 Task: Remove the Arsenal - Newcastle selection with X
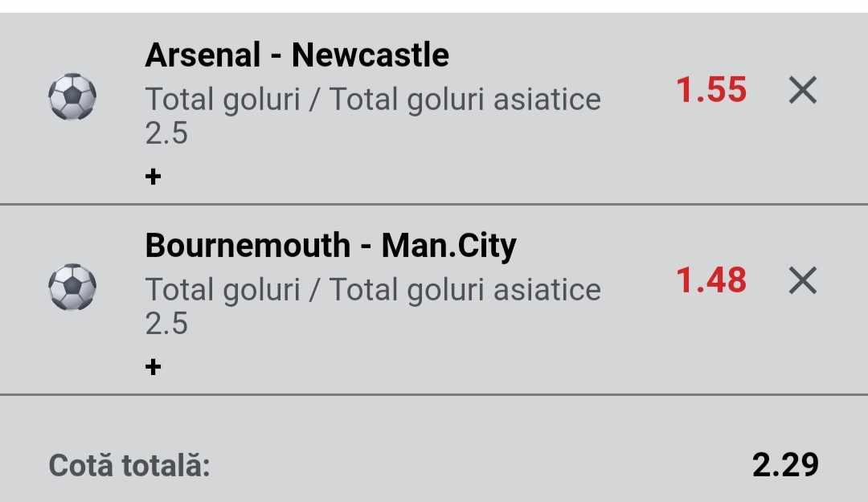tap(802, 90)
